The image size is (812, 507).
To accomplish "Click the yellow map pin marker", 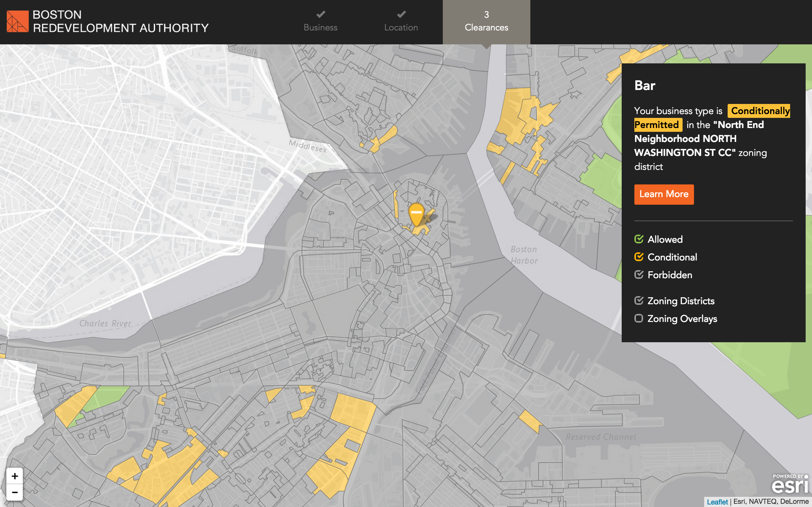I will pos(416,214).
